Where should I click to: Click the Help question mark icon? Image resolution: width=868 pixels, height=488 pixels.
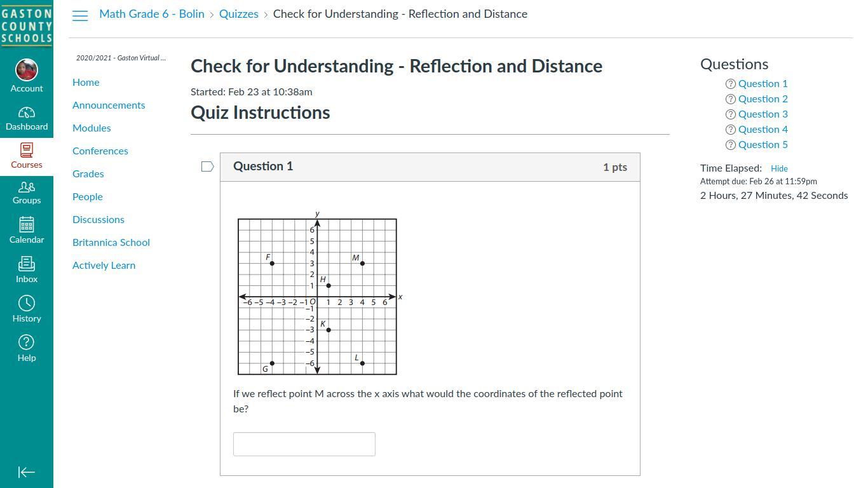pos(27,342)
